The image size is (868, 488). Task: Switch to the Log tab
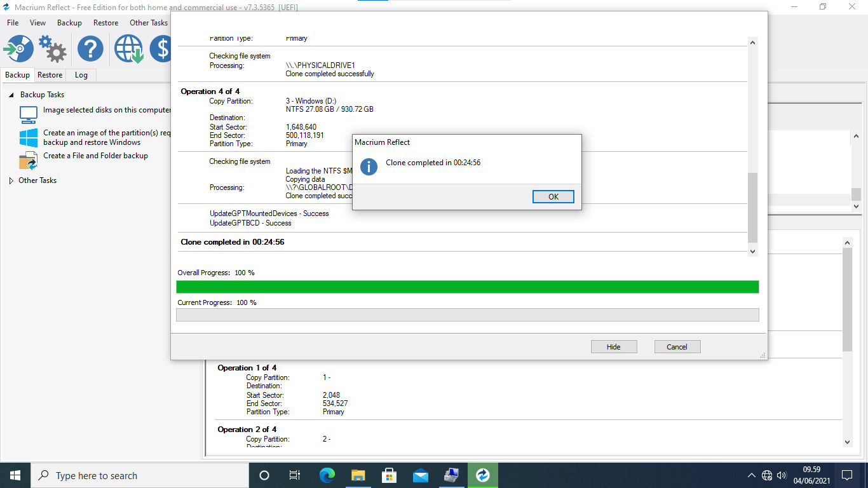(x=81, y=75)
